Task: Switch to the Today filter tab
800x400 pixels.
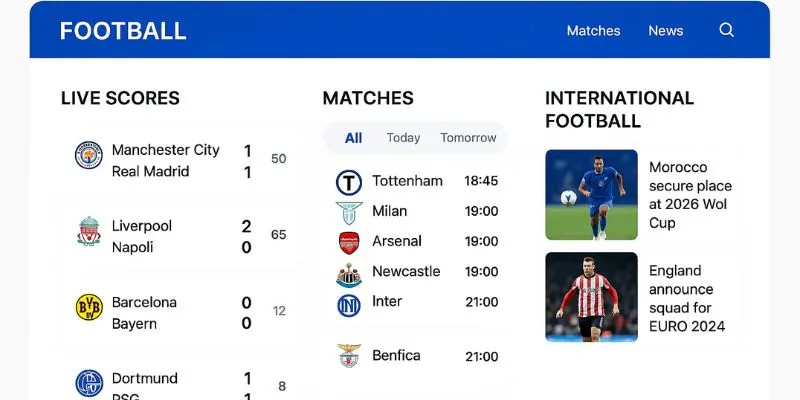Action: pyautogui.click(x=403, y=138)
